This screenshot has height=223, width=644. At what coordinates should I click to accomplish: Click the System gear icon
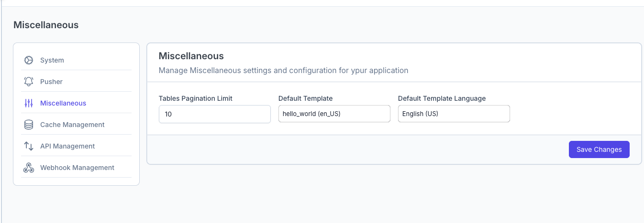tap(29, 60)
